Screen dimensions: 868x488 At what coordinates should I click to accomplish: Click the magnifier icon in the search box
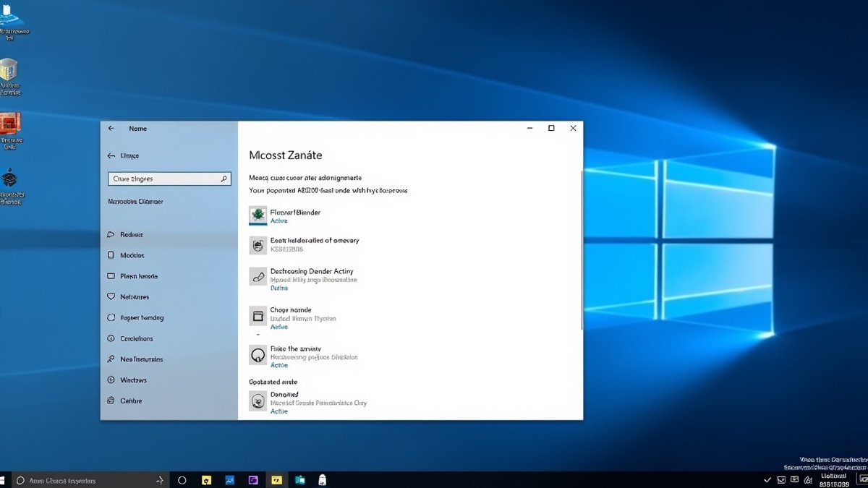tap(224, 179)
